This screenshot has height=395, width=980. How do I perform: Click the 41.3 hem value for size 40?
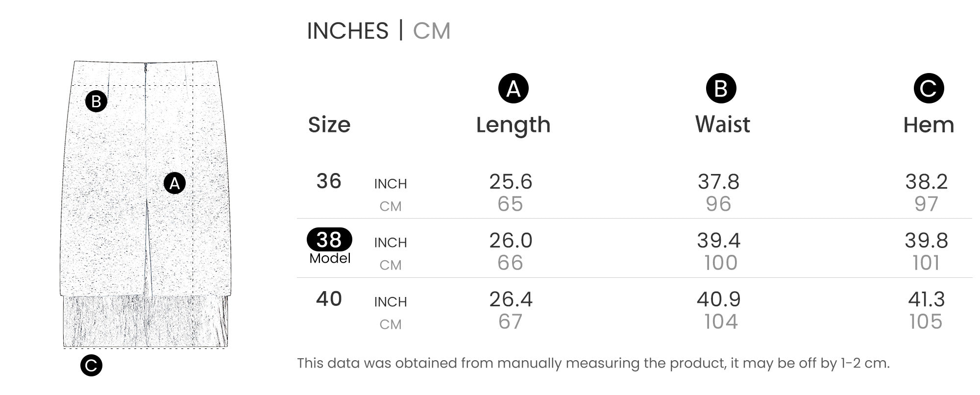pos(926,299)
